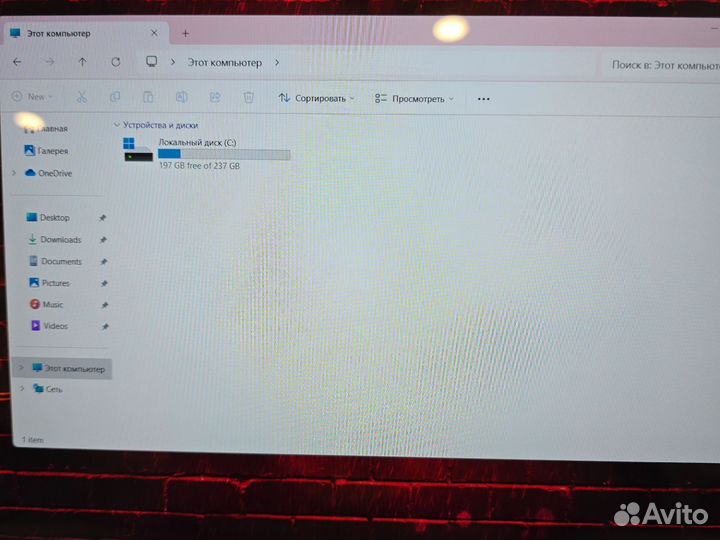
Task: Open the Pictures quick access folder
Action: click(x=50, y=283)
